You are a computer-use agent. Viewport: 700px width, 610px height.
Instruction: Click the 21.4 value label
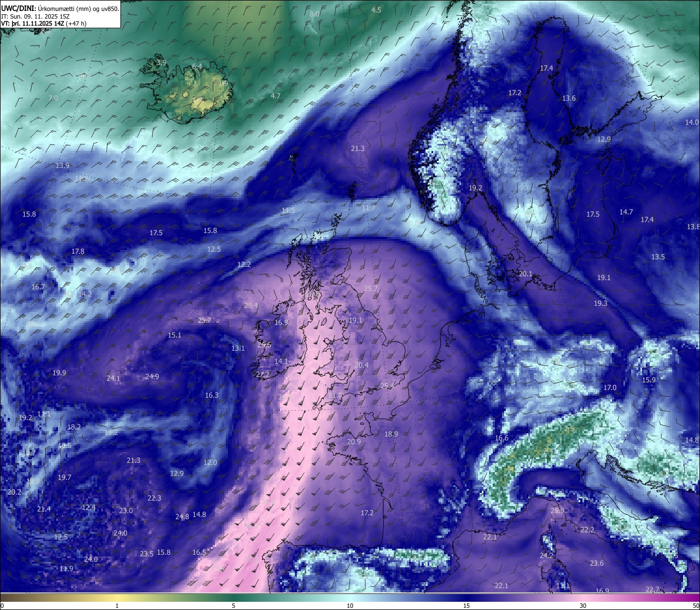pyautogui.click(x=44, y=509)
